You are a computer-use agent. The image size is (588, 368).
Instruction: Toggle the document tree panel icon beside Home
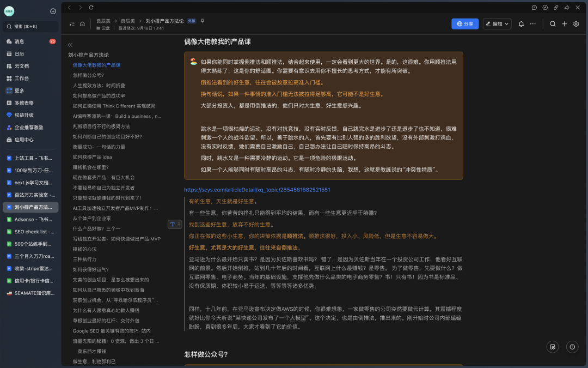point(72,24)
